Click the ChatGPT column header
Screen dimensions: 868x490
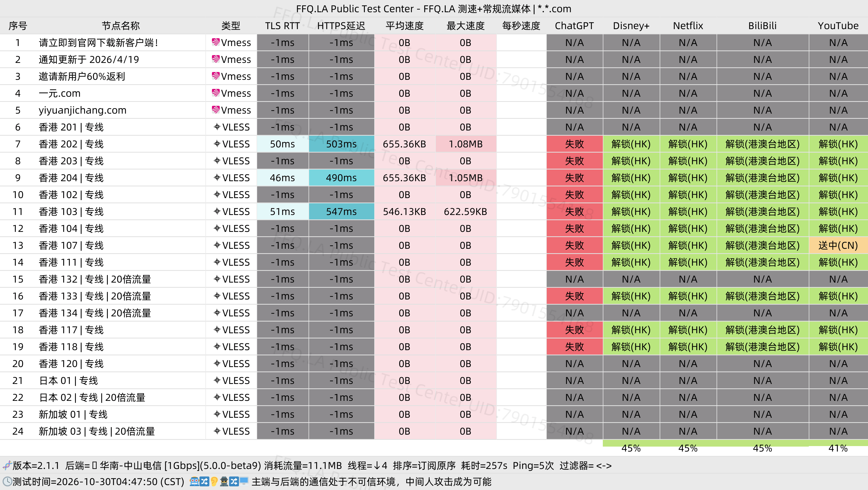(574, 26)
